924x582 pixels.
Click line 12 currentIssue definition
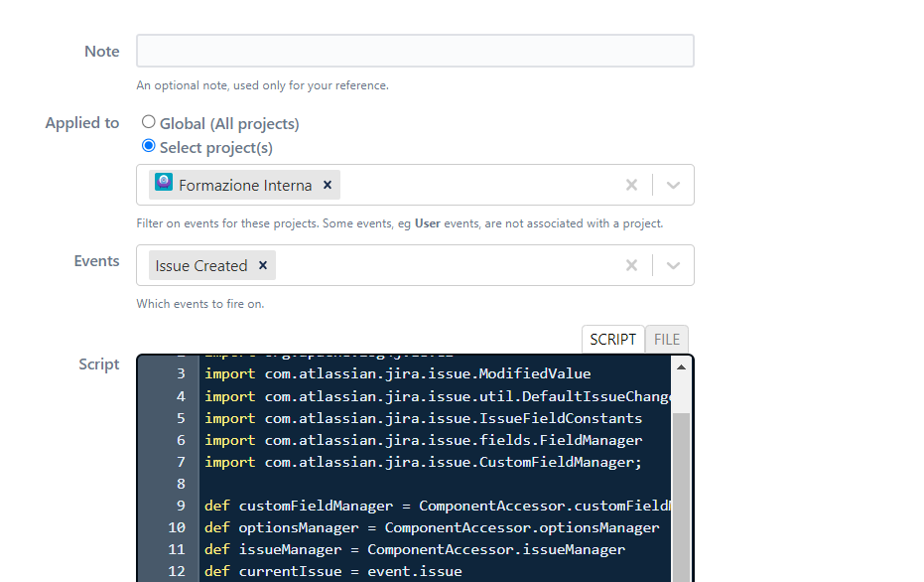(x=332, y=571)
